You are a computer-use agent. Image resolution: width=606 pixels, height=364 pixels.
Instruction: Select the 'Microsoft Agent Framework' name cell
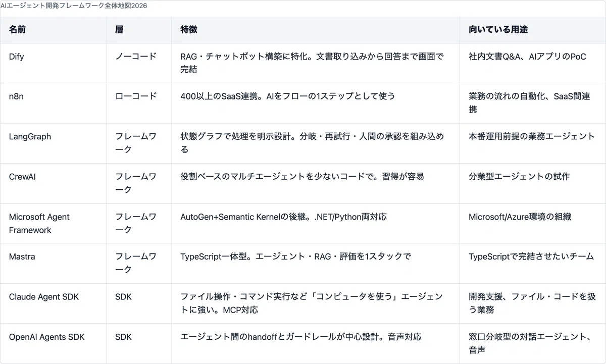[x=53, y=223]
